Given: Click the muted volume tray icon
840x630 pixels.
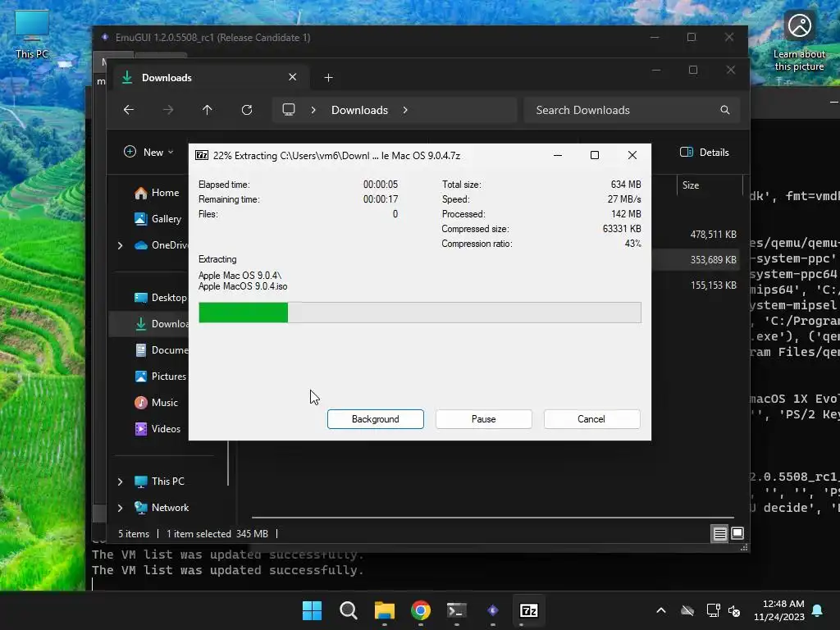Looking at the screenshot, I should tap(734, 610).
